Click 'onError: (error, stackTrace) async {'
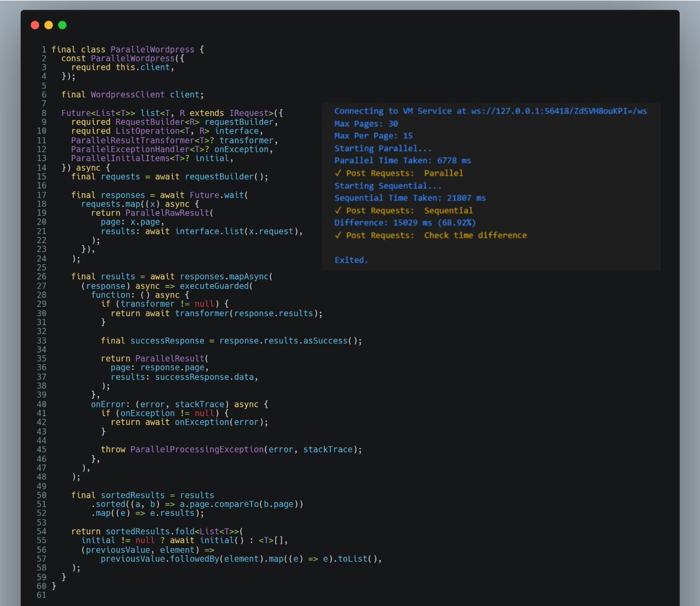Image resolution: width=700 pixels, height=606 pixels. coord(180,404)
